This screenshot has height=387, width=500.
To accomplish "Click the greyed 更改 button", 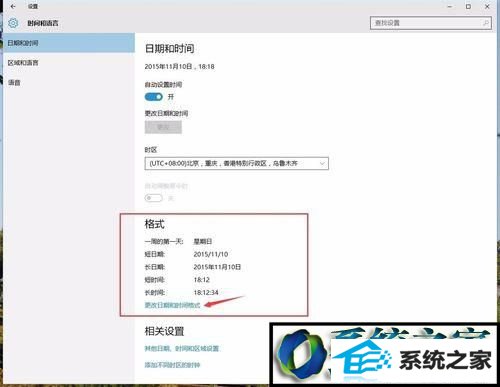I will tap(163, 127).
